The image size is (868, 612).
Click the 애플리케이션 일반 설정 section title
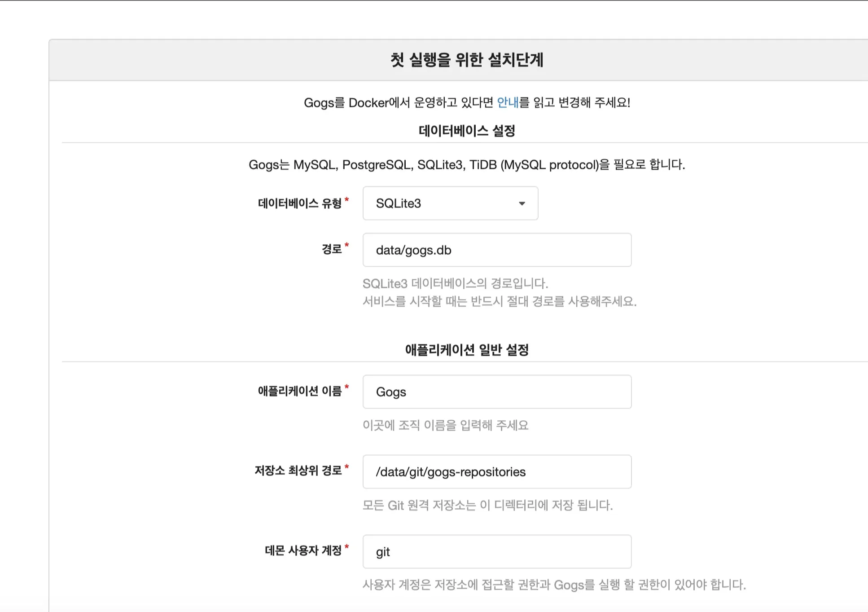pos(467,350)
